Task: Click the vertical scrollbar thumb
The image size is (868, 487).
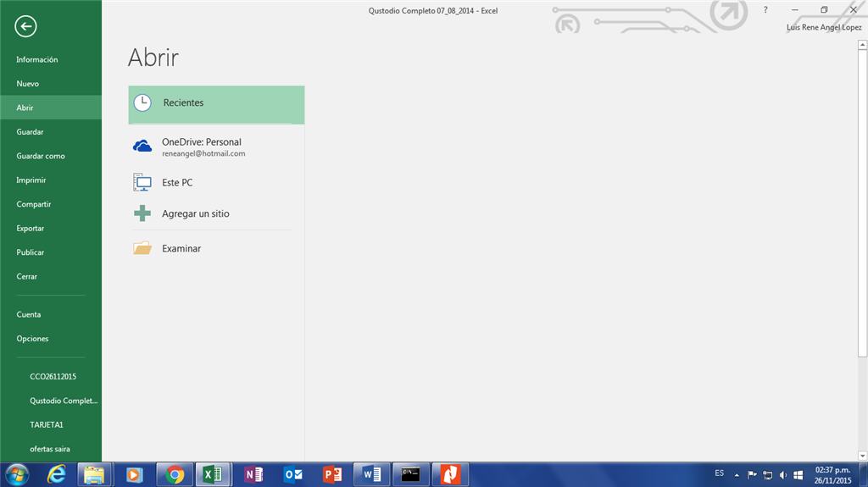Action: click(x=862, y=203)
